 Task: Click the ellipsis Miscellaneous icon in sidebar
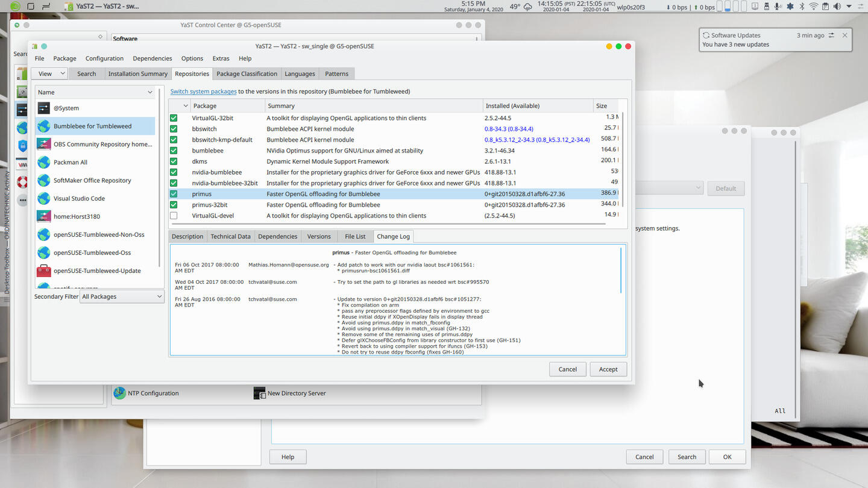[x=22, y=200]
